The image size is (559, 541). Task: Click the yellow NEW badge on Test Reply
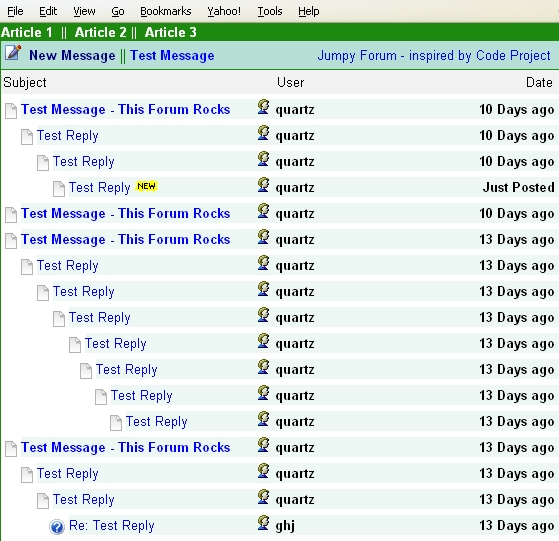click(x=146, y=186)
